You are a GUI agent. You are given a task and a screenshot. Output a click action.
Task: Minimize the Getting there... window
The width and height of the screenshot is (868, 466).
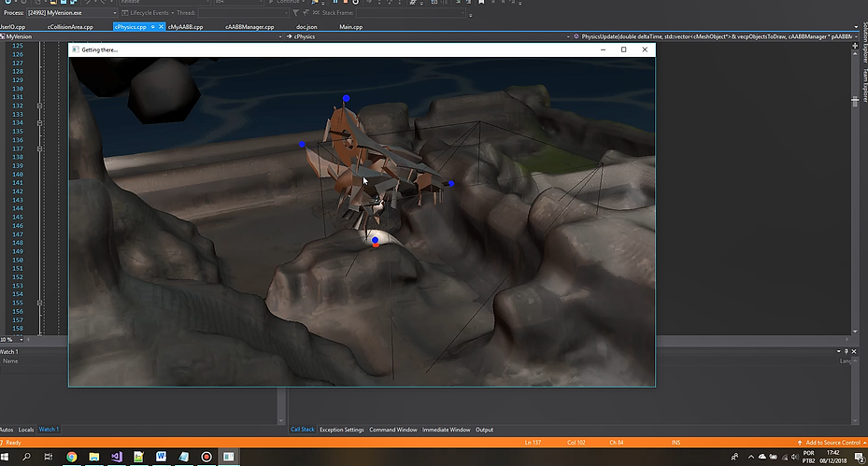[x=603, y=49]
